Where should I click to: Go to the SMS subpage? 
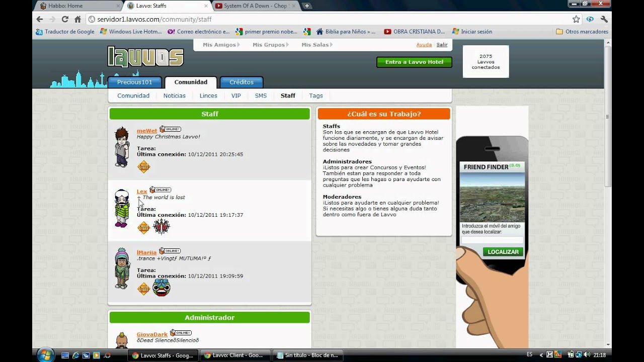261,96
